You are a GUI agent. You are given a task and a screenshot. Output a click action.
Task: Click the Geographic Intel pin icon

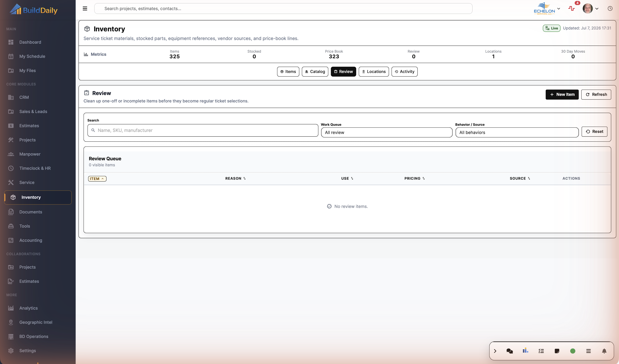[x=11, y=323]
